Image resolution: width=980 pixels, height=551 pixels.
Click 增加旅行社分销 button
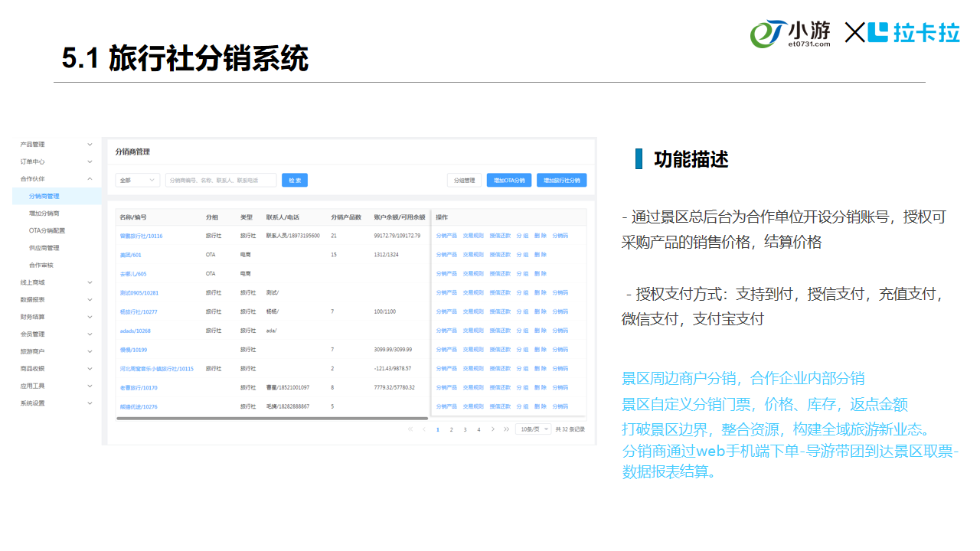pos(561,181)
